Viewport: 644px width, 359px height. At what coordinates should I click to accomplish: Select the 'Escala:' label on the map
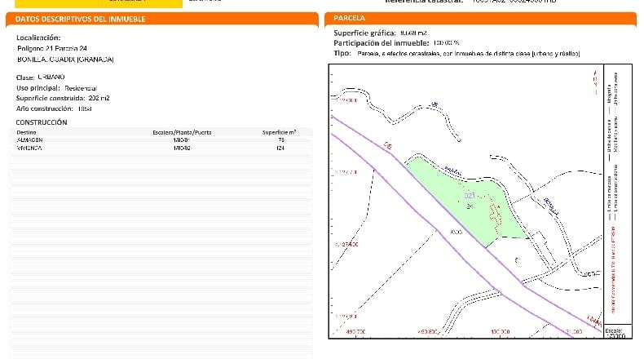click(x=614, y=330)
